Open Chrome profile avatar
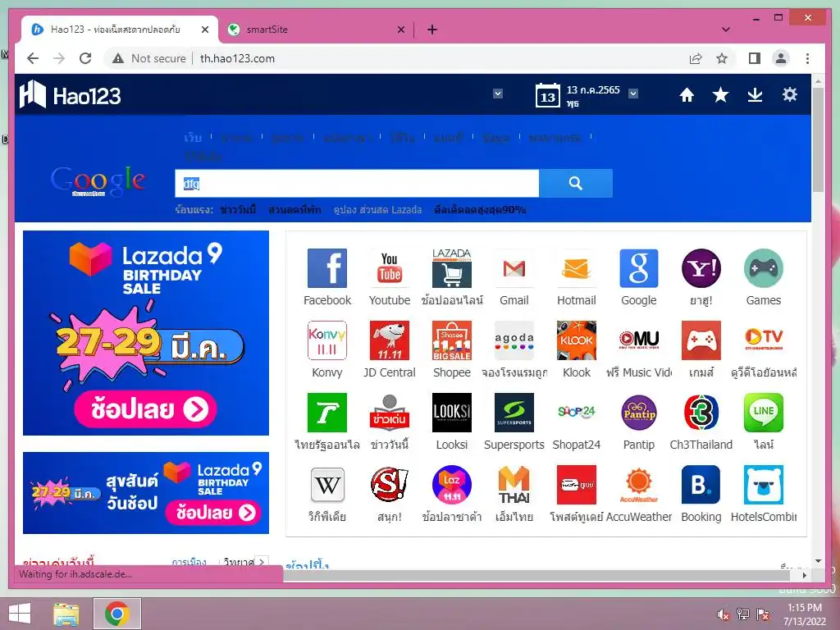This screenshot has width=840, height=630. pos(781,58)
